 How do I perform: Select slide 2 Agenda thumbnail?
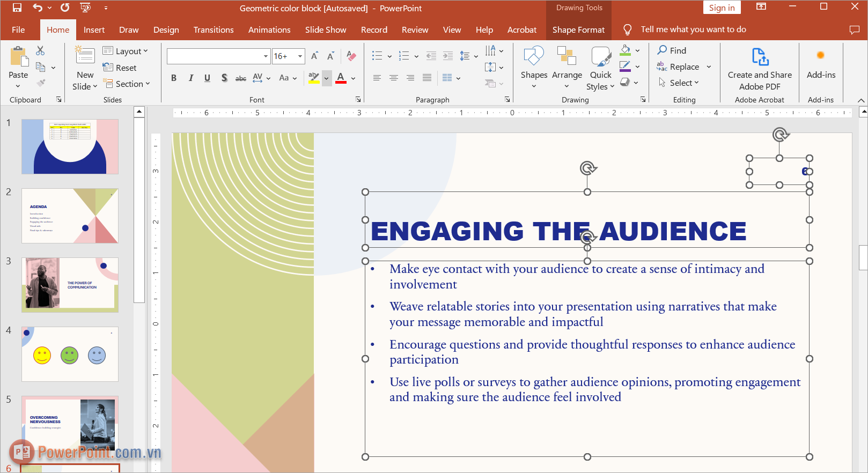coord(70,216)
